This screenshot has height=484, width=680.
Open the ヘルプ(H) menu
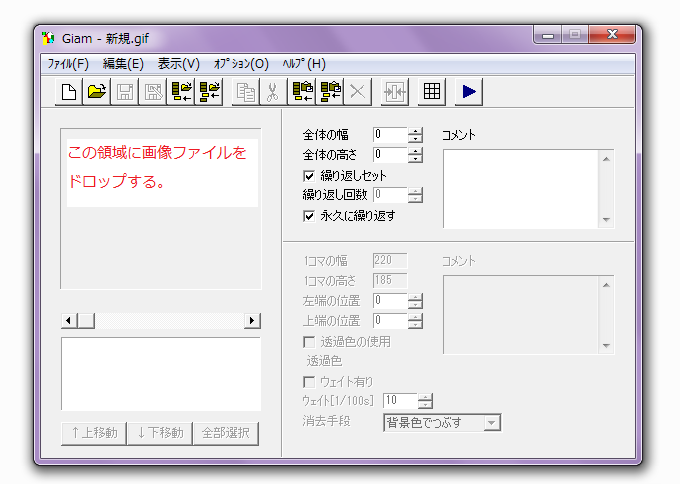(x=304, y=64)
